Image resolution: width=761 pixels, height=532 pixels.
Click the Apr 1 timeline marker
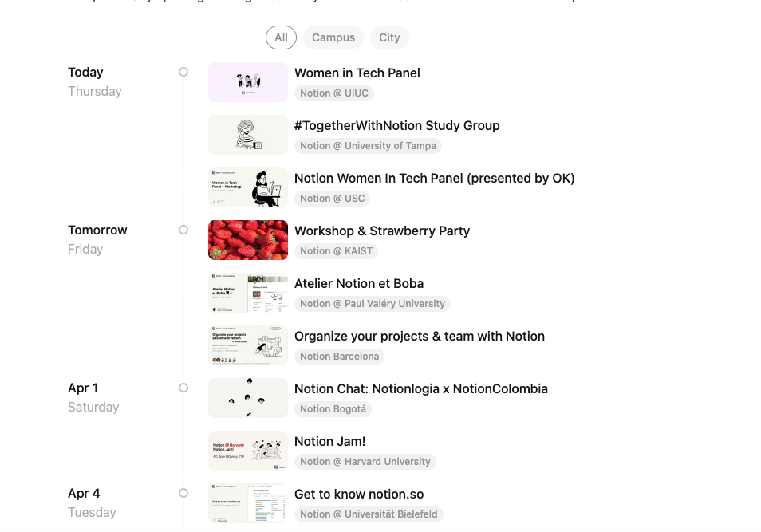tap(183, 388)
